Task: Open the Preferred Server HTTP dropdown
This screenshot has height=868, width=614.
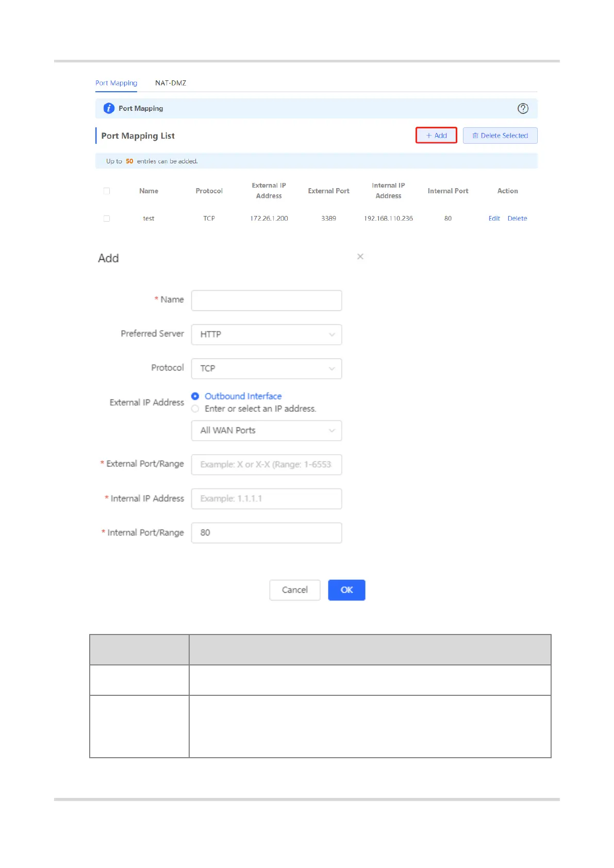Action: 267,335
